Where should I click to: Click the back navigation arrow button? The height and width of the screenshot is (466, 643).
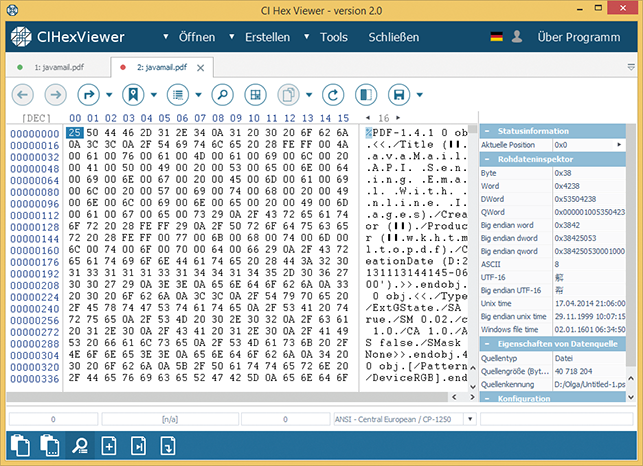tap(23, 95)
